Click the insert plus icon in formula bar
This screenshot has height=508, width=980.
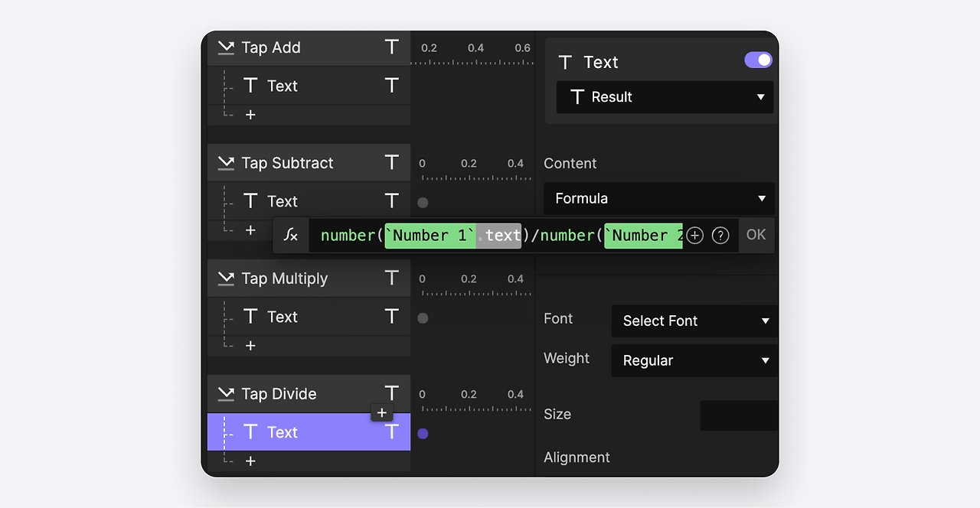pyautogui.click(x=694, y=236)
